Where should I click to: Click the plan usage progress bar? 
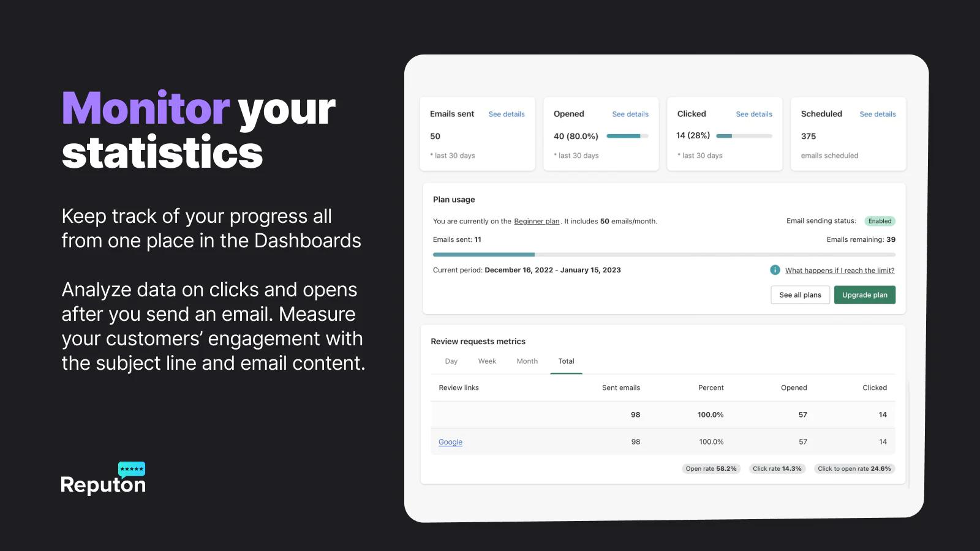pos(664,254)
